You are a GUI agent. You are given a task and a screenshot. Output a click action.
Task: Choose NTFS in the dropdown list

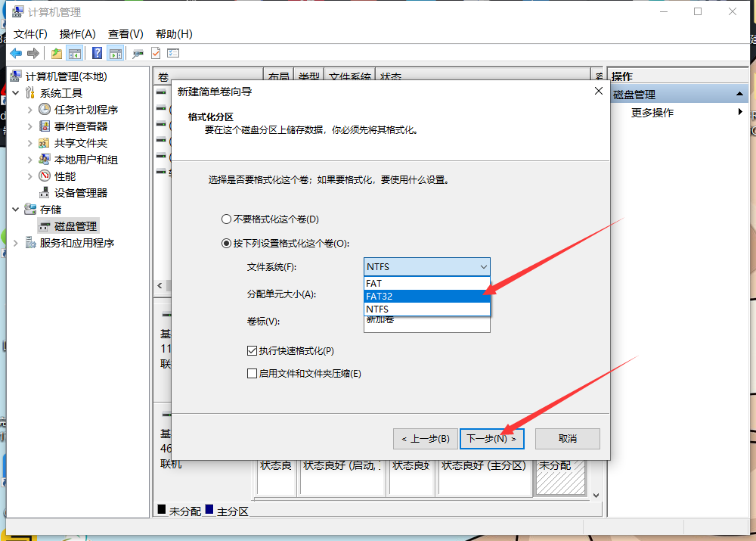[426, 309]
